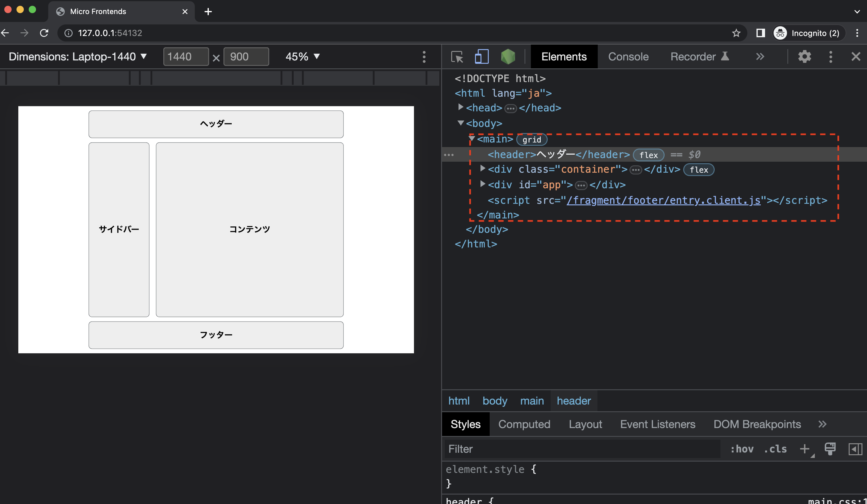Switch to the Recorder tab
The image size is (867, 504).
pos(700,57)
